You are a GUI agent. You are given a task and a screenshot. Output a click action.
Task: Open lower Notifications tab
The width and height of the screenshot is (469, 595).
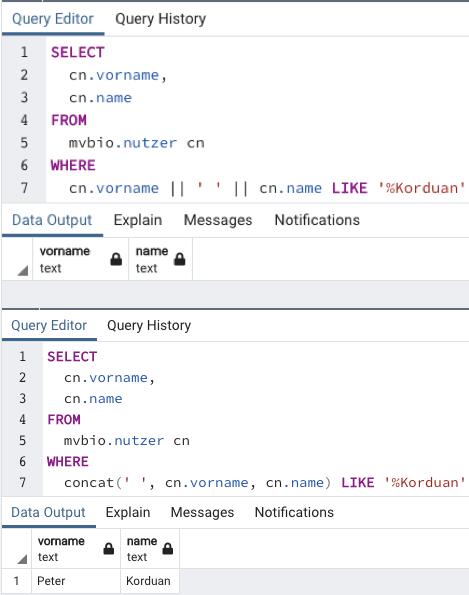coord(294,512)
